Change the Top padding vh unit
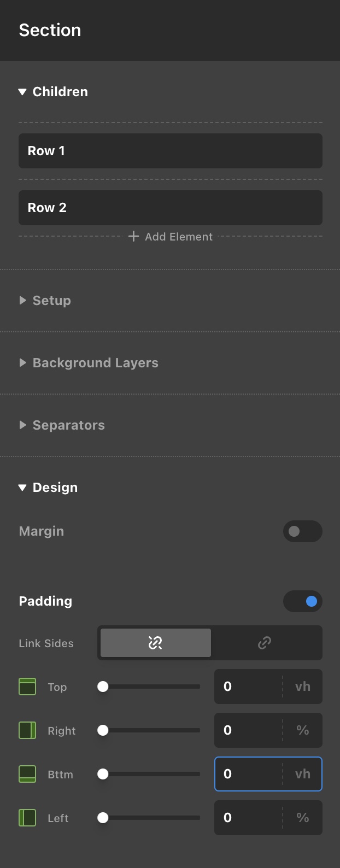The height and width of the screenshot is (868, 340). point(302,687)
